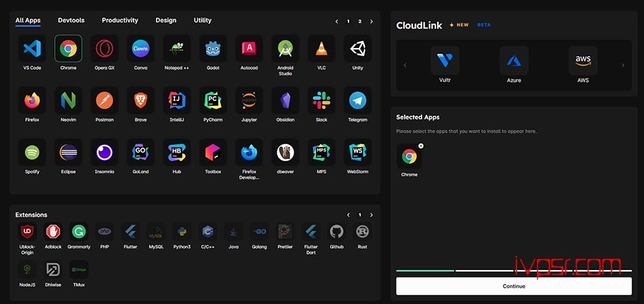
Task: Select the PyCharm icon
Action: (213, 100)
